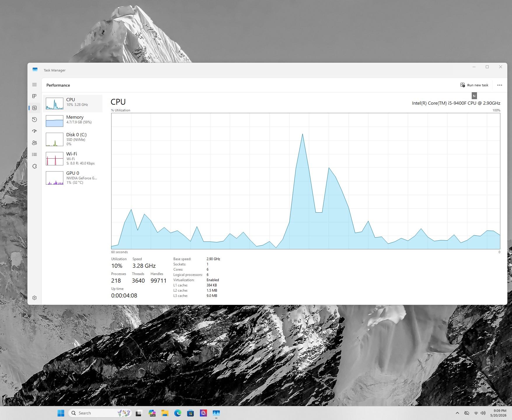Open the Processes page icon in sidebar
This screenshot has width=512, height=420.
(x=34, y=96)
